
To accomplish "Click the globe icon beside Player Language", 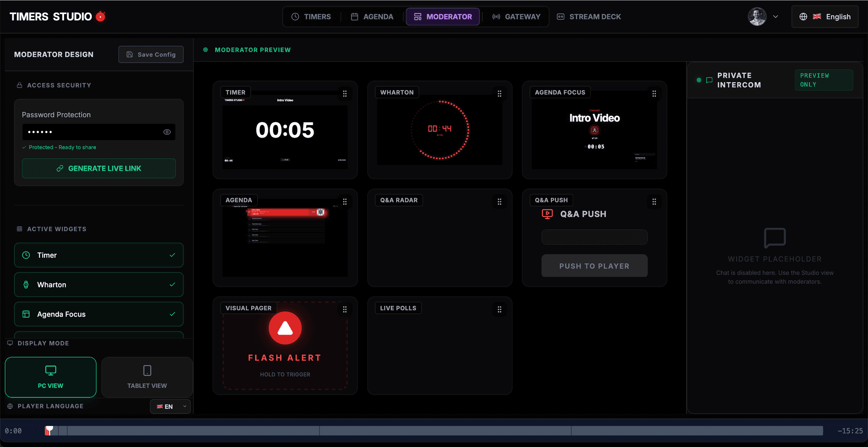I will (x=10, y=406).
